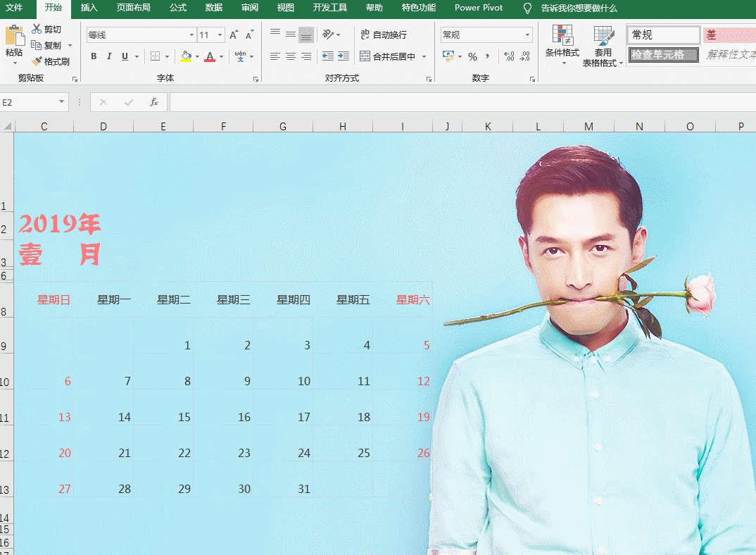
Task: Toggle Bold formatting
Action: point(94,56)
